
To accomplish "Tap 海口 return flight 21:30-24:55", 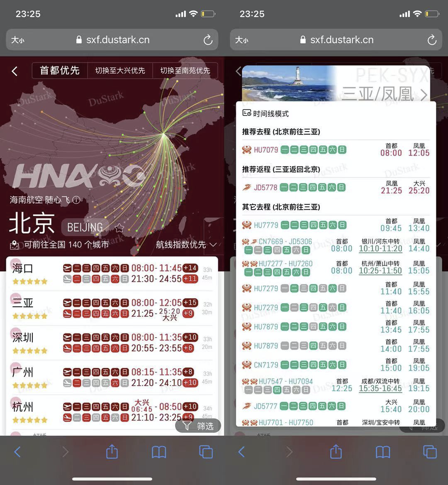I will [130, 279].
